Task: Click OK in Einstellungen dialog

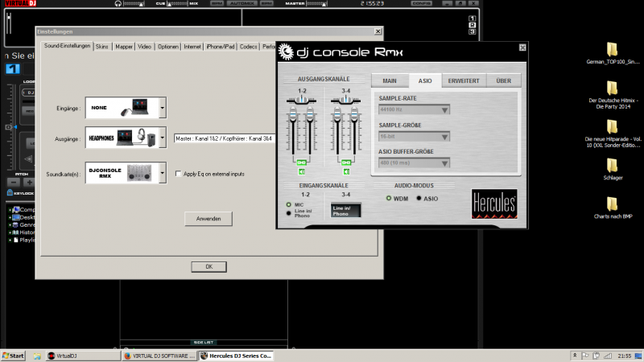Action: [208, 267]
